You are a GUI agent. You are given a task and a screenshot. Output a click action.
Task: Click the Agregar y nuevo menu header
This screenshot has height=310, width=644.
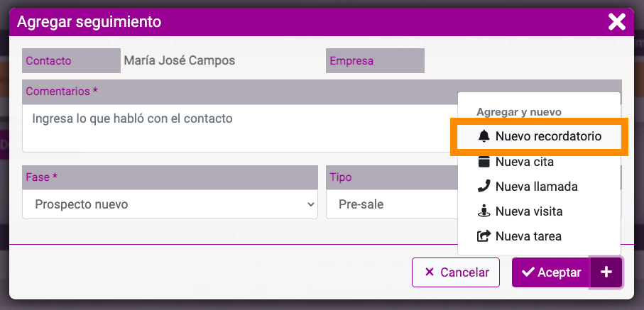pos(519,111)
